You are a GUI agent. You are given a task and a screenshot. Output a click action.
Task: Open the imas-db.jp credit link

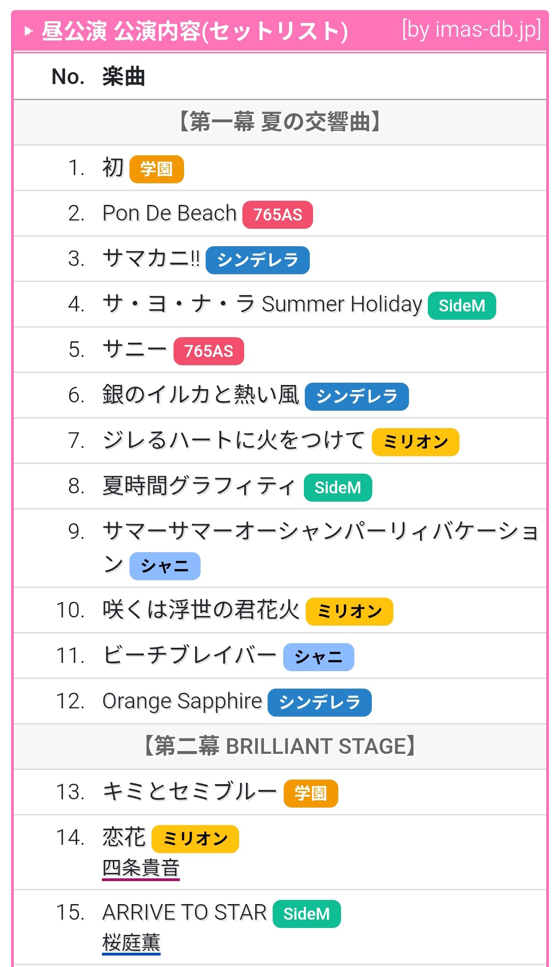pyautogui.click(x=471, y=30)
